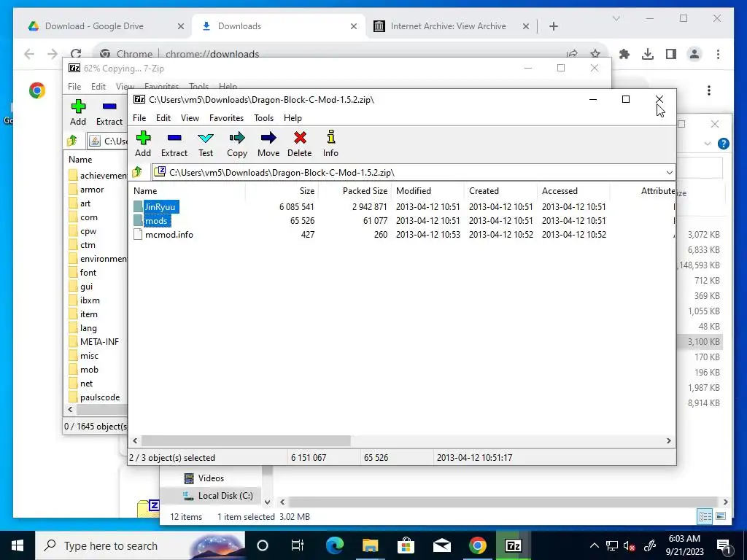The width and height of the screenshot is (747, 560).
Task: Open a new Chrome tab
Action: tap(553, 26)
